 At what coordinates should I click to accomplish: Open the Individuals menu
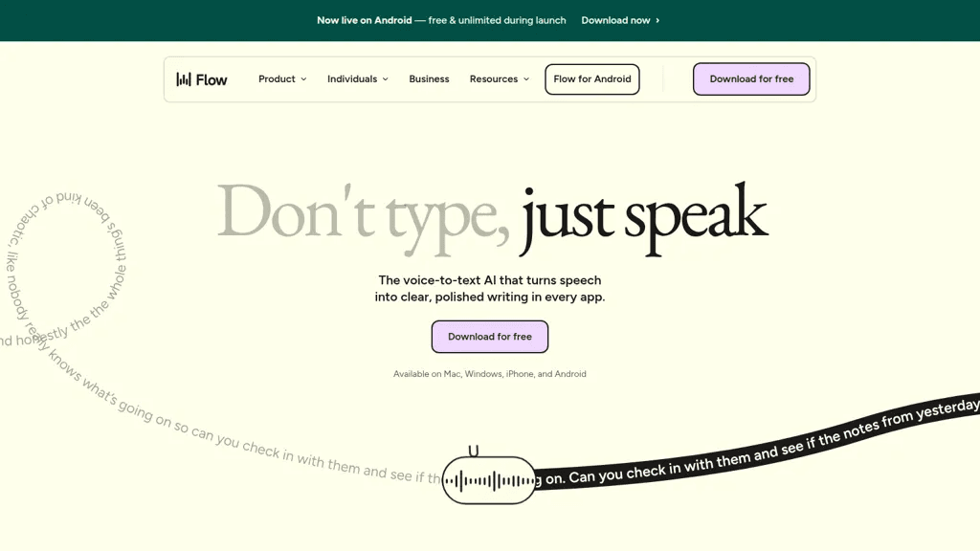[x=358, y=79]
